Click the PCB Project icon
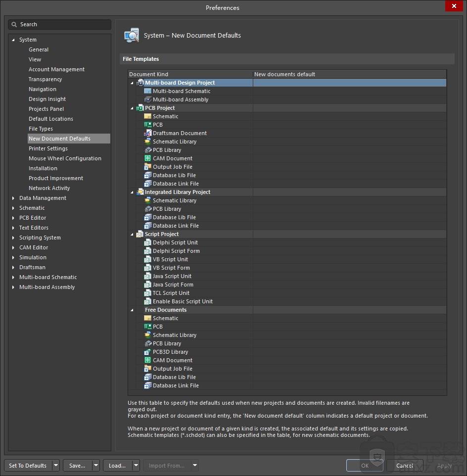 (140, 108)
